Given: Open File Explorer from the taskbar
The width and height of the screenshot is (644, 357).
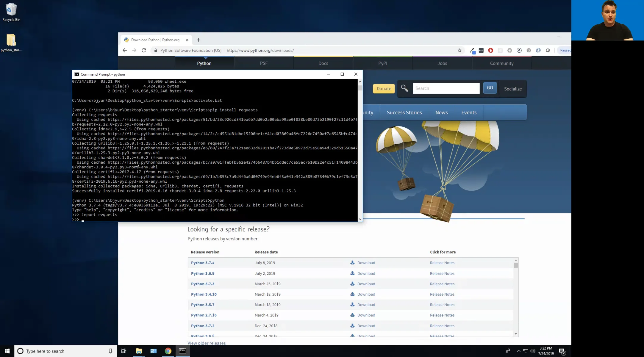Looking at the screenshot, I should click(x=138, y=351).
